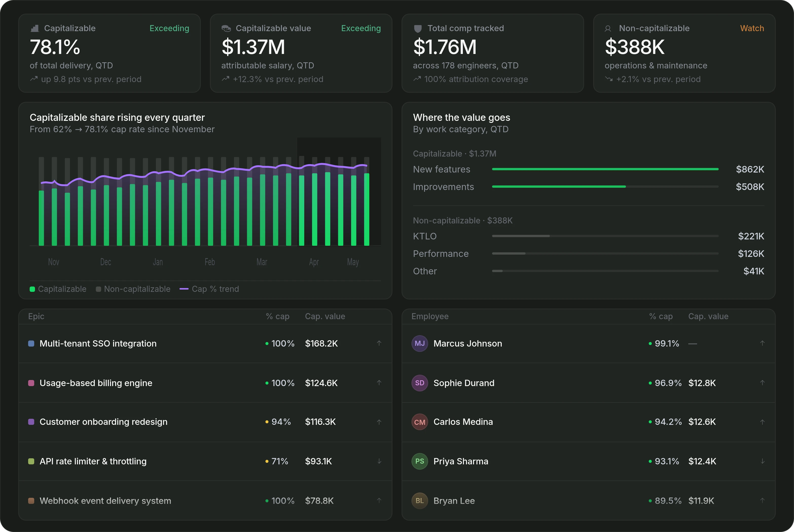
Task: Click the up arrow in Multi-tenant SSO integration row
Action: pyautogui.click(x=379, y=343)
